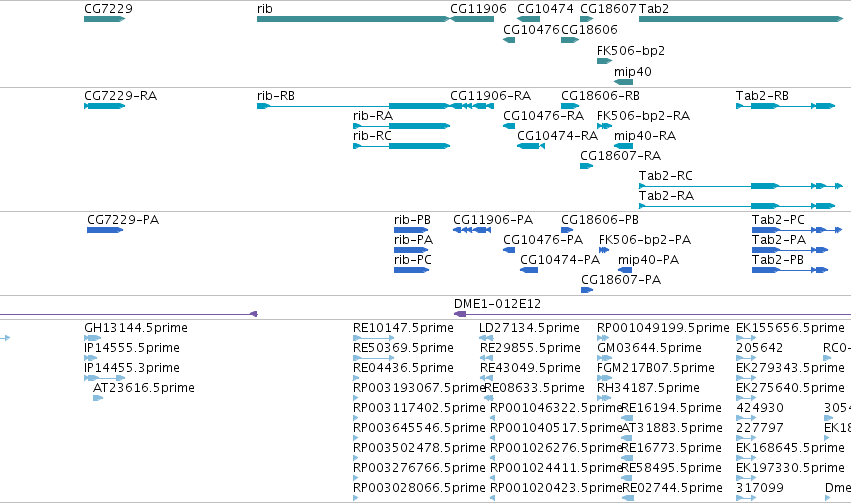Select the IP14455.3prime EST label
This screenshot has width=851, height=503.
(x=132, y=368)
